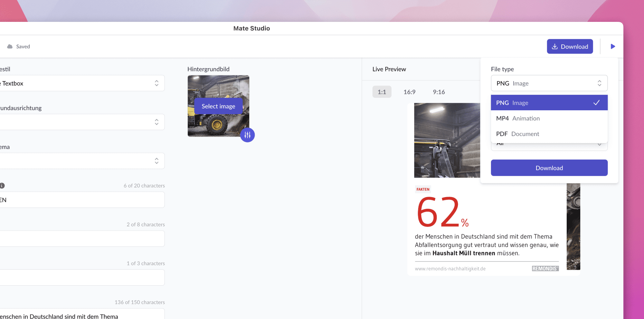Click the Download button in file type panel

click(x=549, y=168)
